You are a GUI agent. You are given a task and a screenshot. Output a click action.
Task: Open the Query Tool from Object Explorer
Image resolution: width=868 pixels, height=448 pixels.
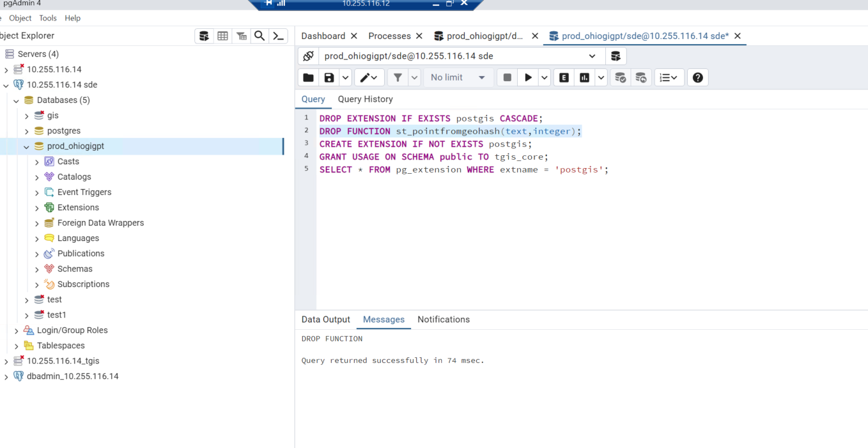[x=204, y=36]
